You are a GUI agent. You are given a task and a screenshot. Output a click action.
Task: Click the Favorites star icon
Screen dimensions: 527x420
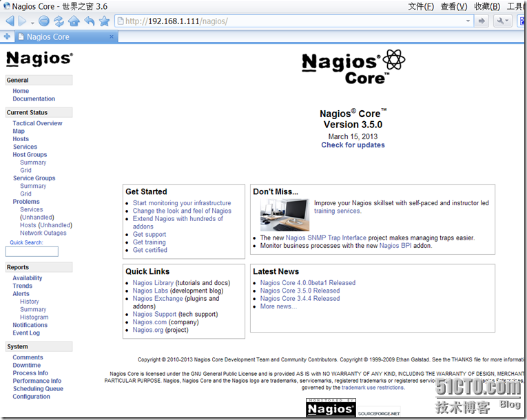coord(105,21)
